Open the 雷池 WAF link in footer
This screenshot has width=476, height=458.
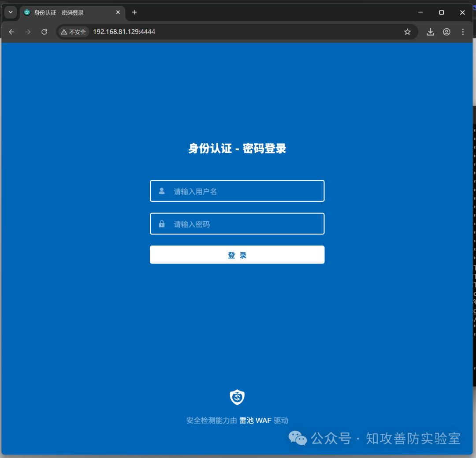[x=255, y=421]
